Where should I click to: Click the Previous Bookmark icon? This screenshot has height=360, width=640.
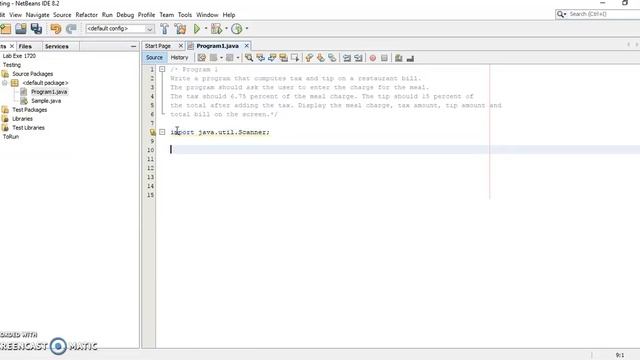point(309,58)
